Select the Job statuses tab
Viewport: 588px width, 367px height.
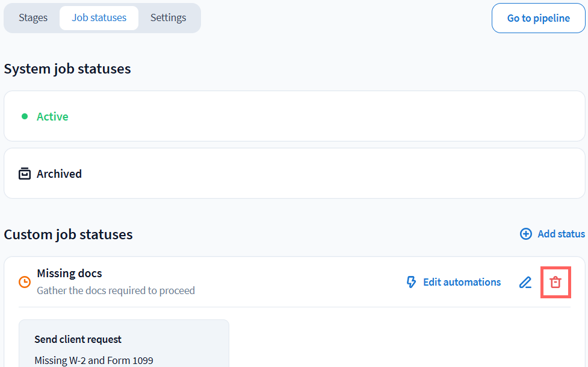(99, 18)
